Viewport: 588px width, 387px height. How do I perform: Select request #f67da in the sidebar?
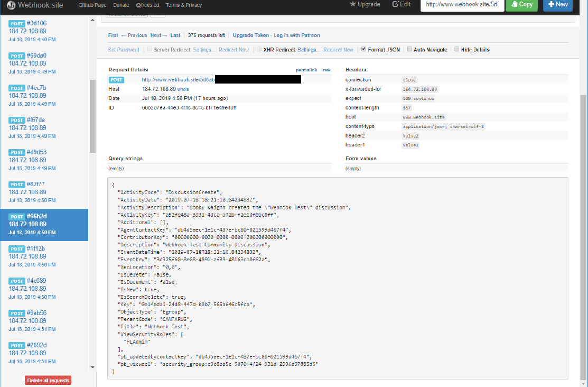[44, 128]
